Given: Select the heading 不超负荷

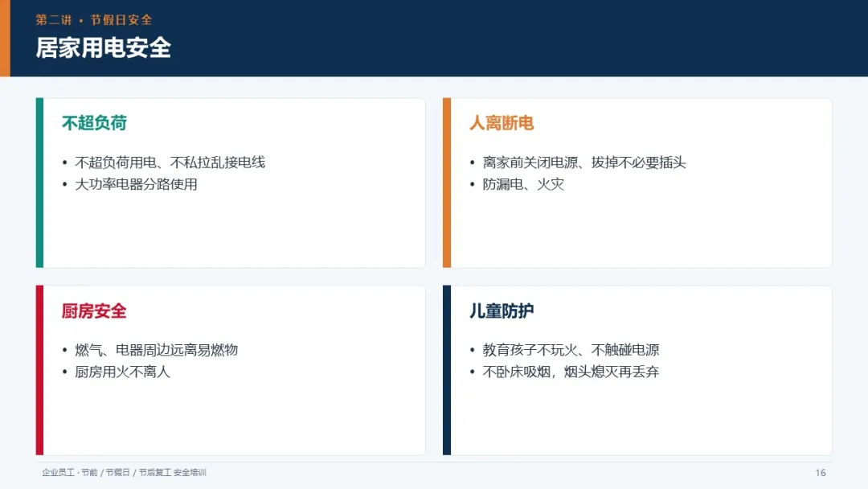Looking at the screenshot, I should [95, 123].
